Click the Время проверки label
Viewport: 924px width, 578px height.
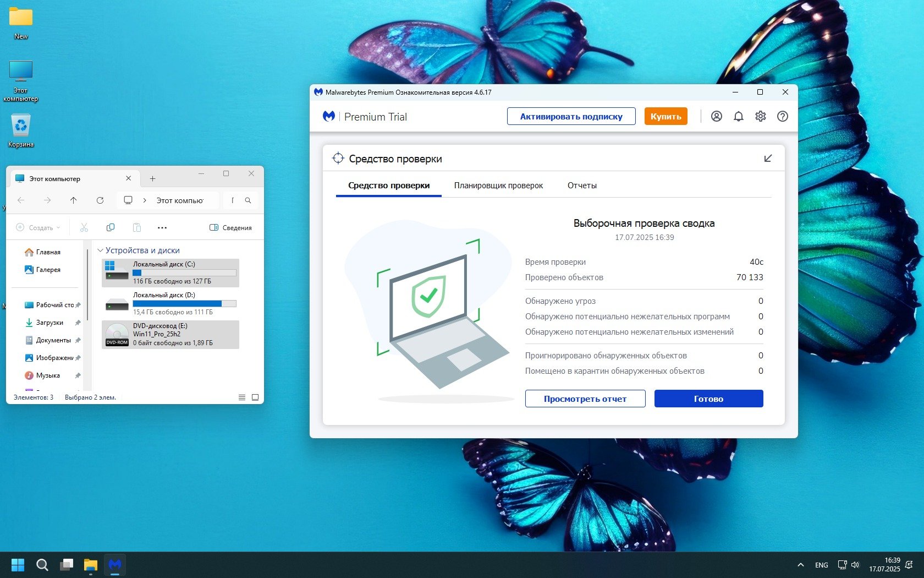555,262
